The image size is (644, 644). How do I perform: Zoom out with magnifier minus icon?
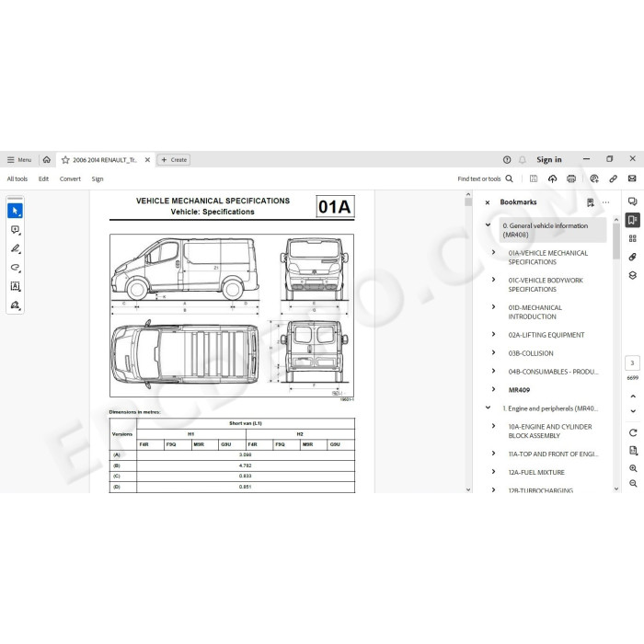tap(633, 484)
